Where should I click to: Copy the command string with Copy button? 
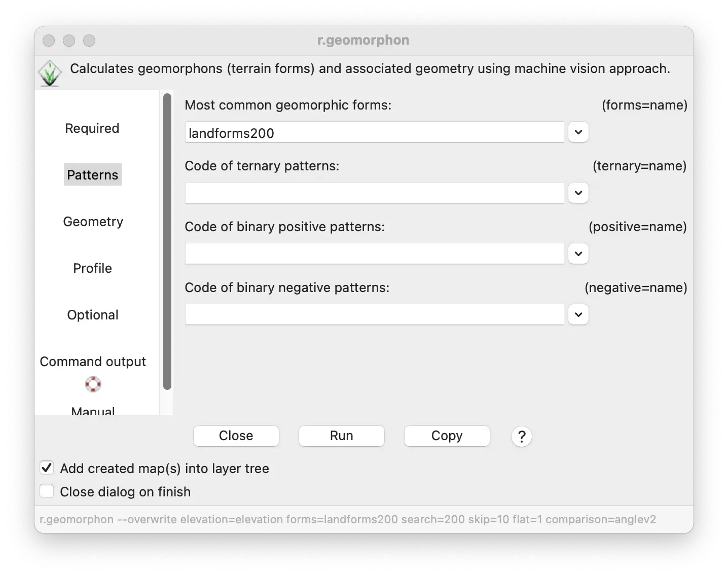pyautogui.click(x=447, y=436)
